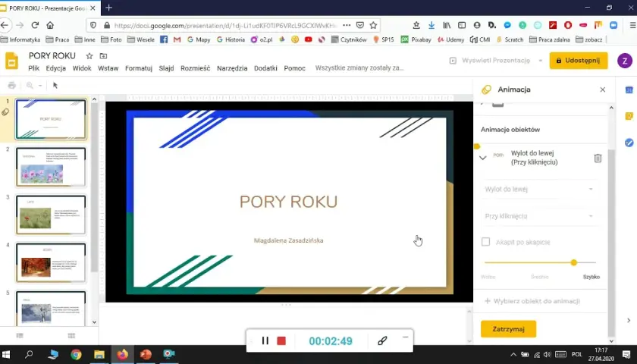
Task: Open the Edycja menu
Action: click(x=55, y=68)
